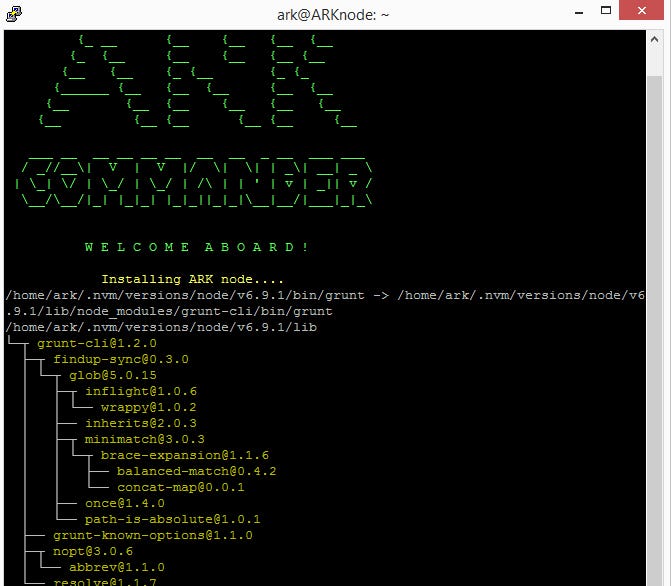
Task: Click the node_modules/grunt-cli/bin/grunt path line
Action: click(x=169, y=311)
